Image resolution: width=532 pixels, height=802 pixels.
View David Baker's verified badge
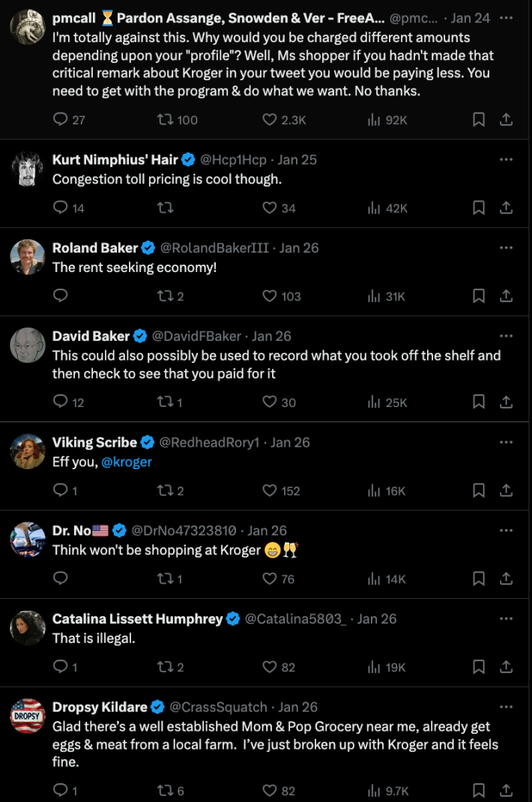pos(139,336)
